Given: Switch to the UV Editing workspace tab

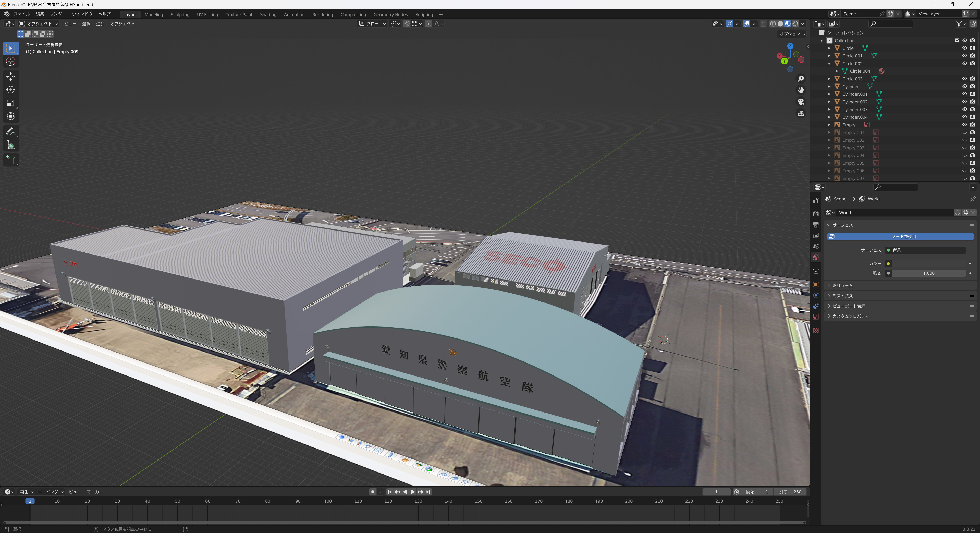Looking at the screenshot, I should tap(207, 15).
